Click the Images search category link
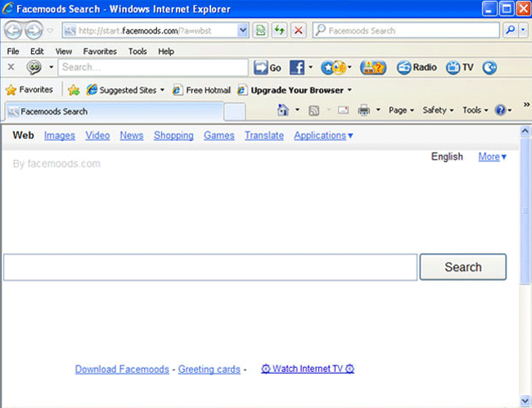 point(60,136)
